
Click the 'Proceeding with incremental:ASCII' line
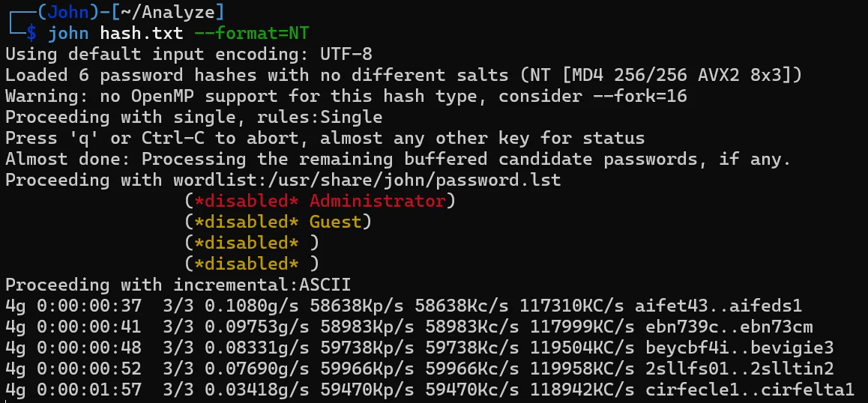pyautogui.click(x=178, y=285)
